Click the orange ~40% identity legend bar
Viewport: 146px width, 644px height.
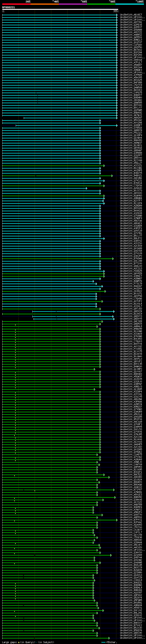(45, 4)
